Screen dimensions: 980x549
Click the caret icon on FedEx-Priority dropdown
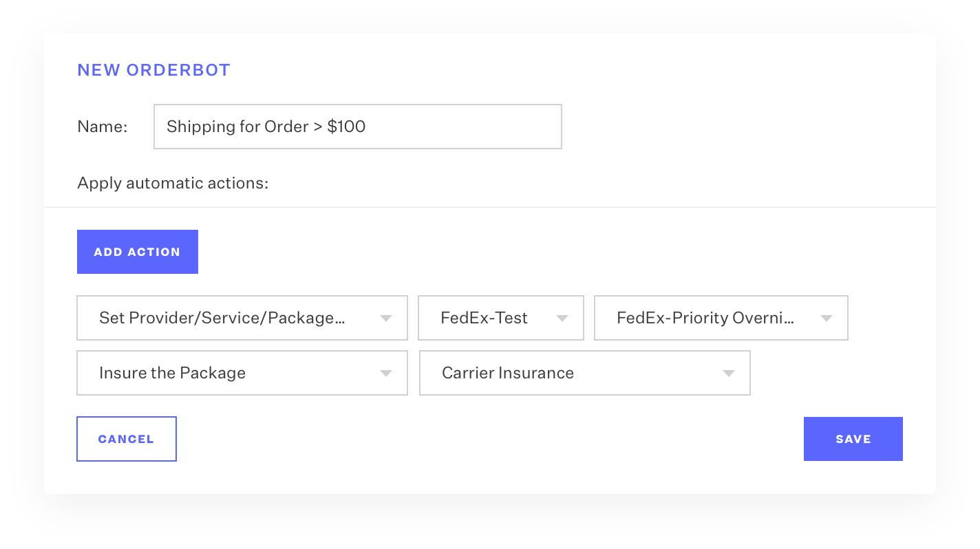point(827,319)
